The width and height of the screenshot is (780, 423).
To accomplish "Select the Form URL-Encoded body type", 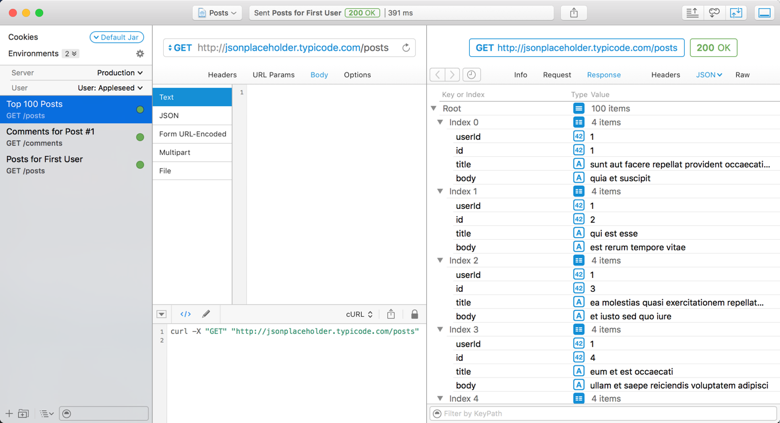I will (x=193, y=134).
